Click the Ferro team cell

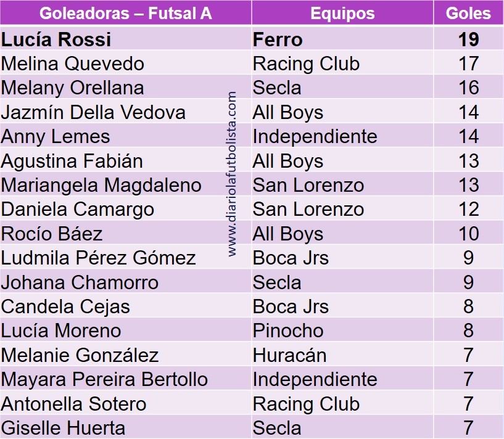[x=342, y=39]
